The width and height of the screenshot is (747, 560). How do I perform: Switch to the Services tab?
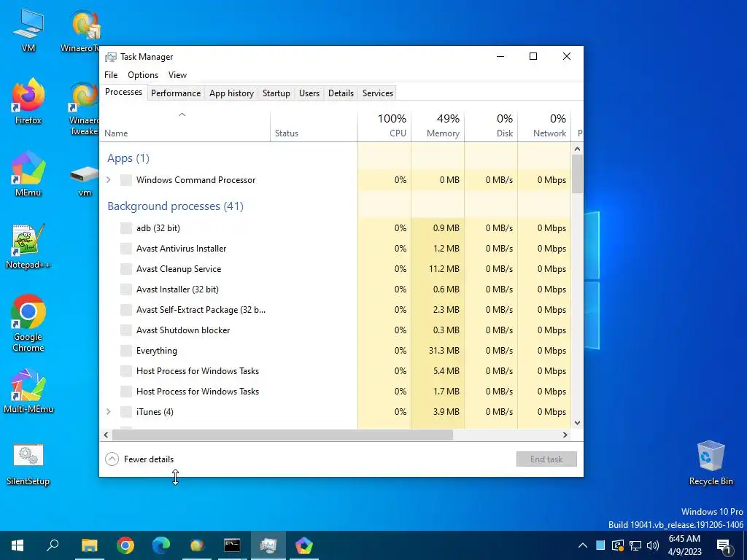(378, 93)
